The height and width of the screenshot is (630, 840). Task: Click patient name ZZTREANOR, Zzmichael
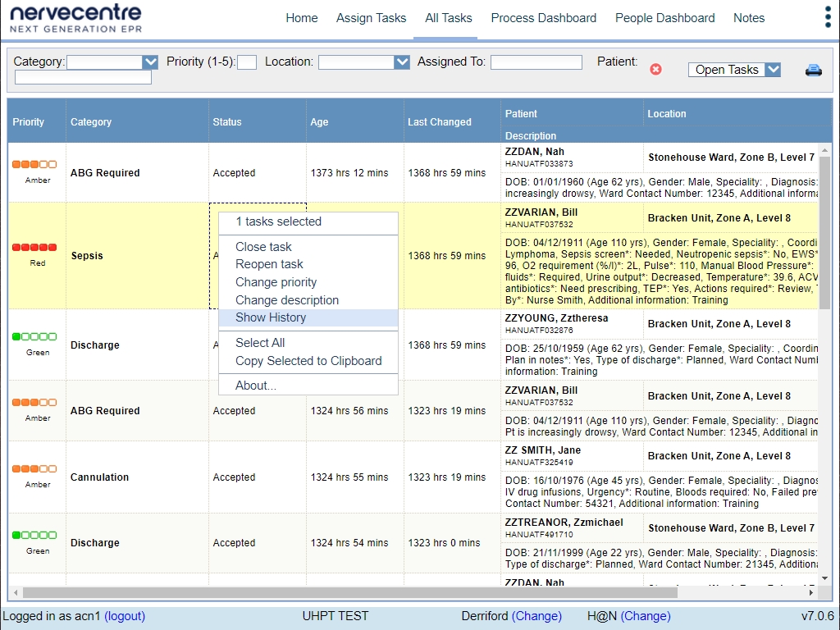564,523
